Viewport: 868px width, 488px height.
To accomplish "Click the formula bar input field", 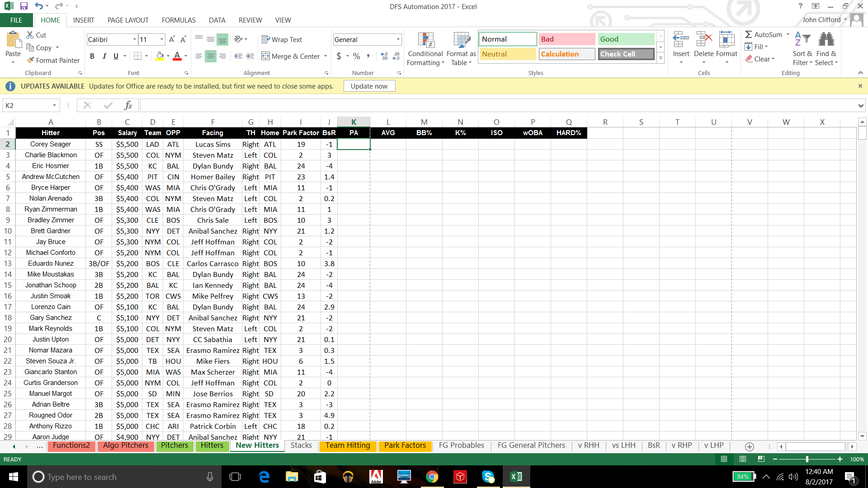I will pos(498,105).
